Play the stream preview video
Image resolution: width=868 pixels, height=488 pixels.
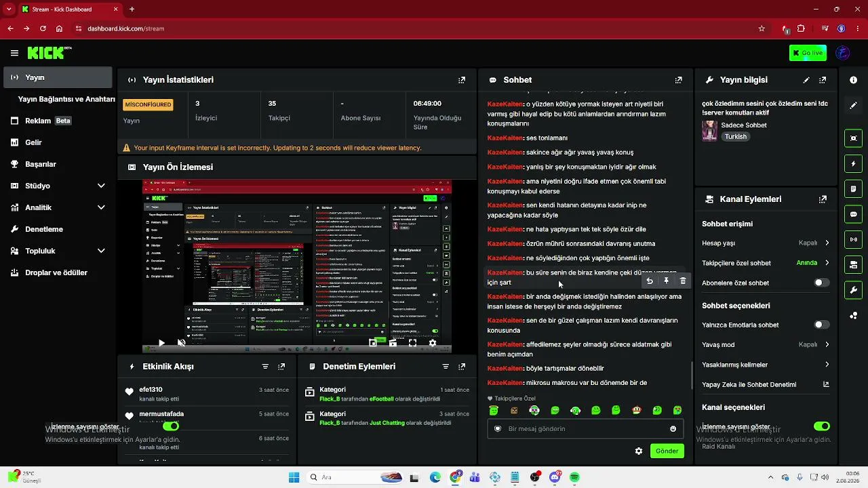coord(161,343)
